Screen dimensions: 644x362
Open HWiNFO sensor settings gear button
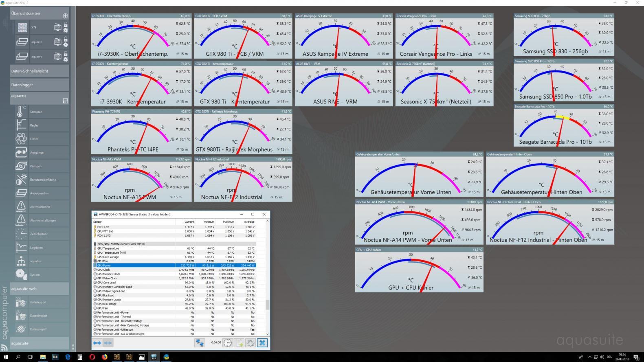pos(251,343)
